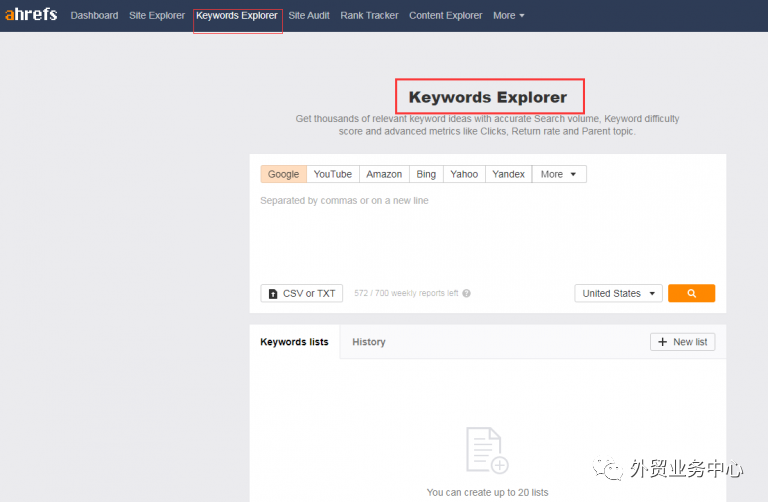Screen dimensions: 768x502
Task: Select Google search engine tab
Action: click(x=284, y=174)
